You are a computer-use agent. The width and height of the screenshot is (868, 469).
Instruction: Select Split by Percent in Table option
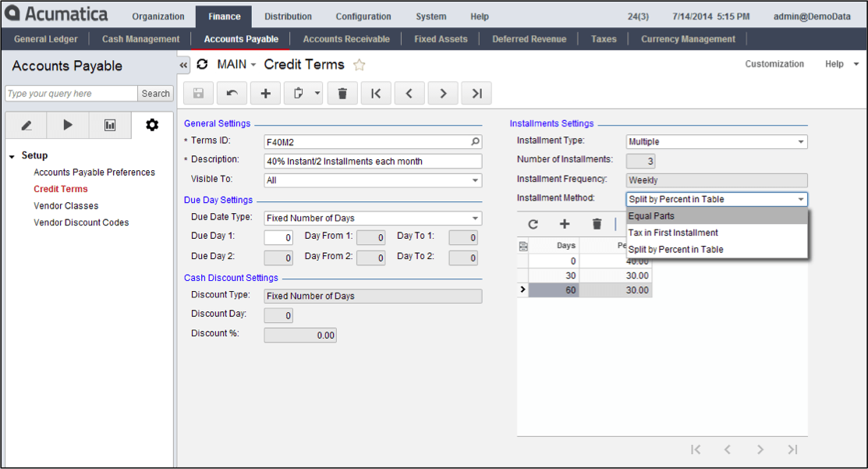[717, 249]
